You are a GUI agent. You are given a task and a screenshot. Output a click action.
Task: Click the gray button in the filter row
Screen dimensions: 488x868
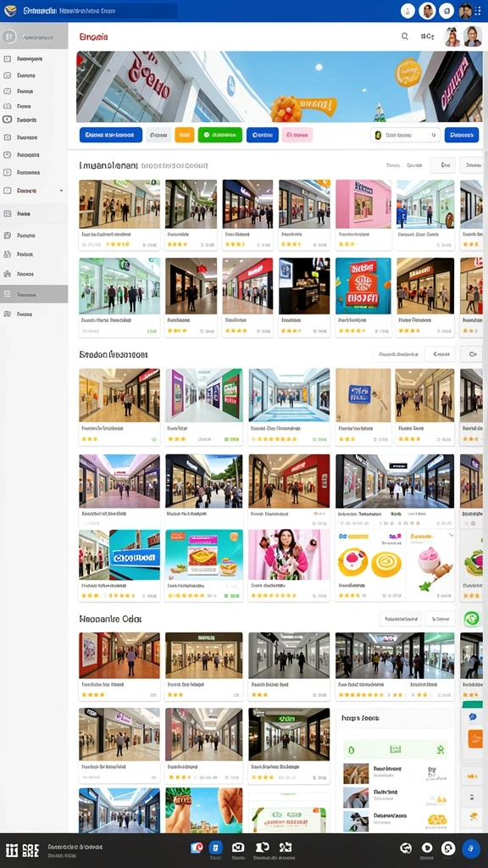pos(158,135)
